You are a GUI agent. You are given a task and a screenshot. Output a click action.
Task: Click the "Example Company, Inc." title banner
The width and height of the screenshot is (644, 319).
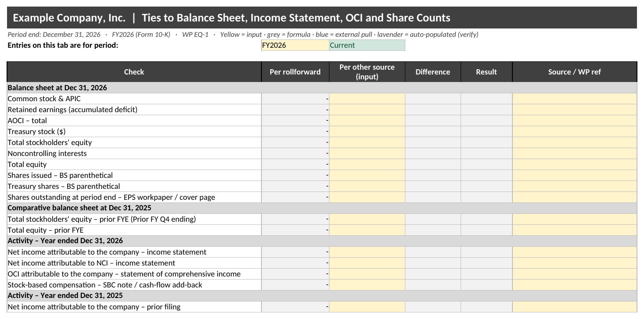point(322,18)
